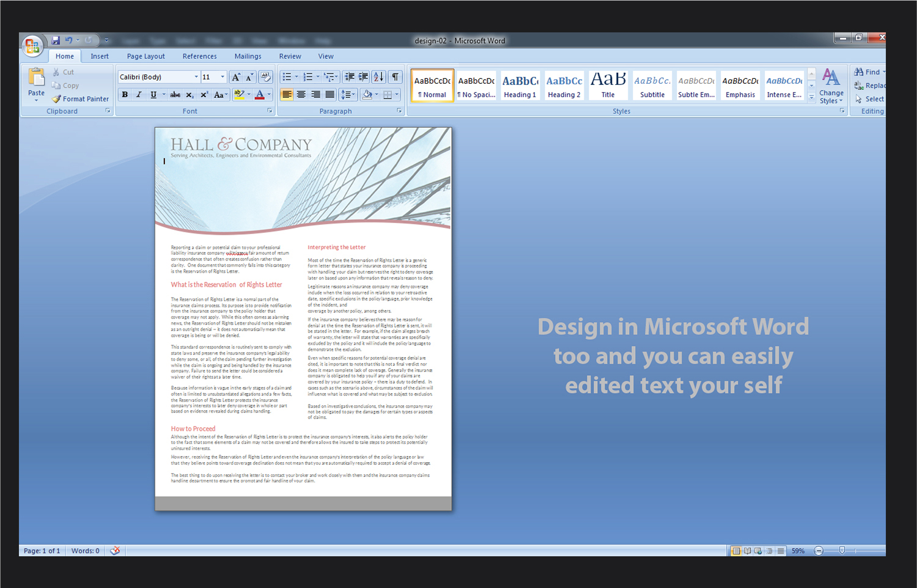
Task: Click the Format Painter brush
Action: [81, 99]
